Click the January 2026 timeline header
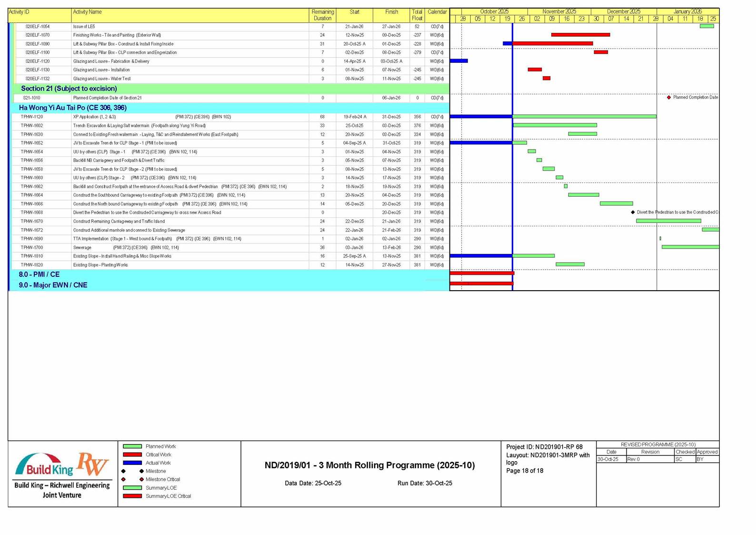This screenshot has height=535, width=756. pyautogui.click(x=687, y=11)
